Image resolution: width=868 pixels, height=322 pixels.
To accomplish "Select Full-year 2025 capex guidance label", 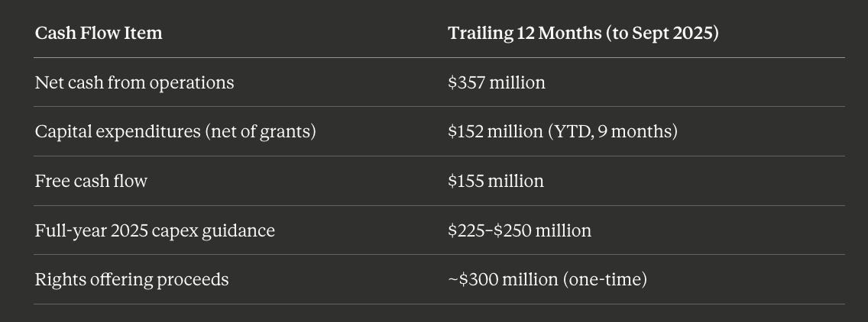I will click(155, 230).
